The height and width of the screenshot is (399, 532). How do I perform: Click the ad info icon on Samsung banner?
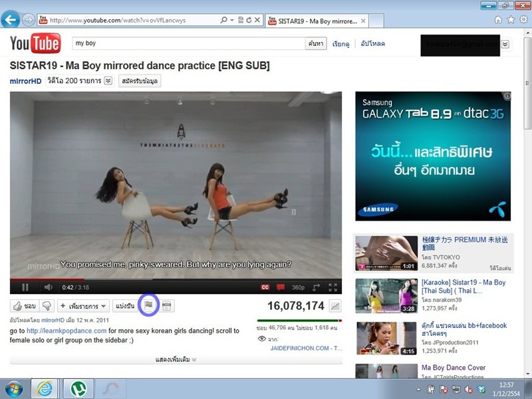tap(507, 96)
